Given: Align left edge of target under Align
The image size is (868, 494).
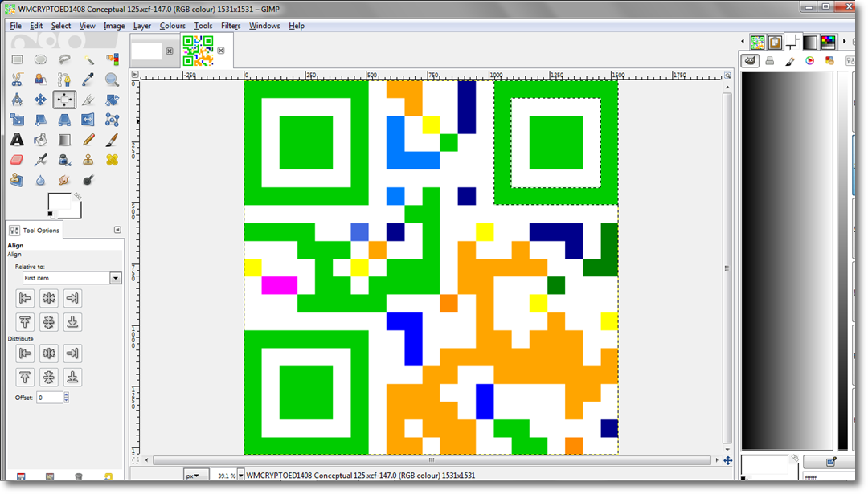Looking at the screenshot, I should coord(25,298).
